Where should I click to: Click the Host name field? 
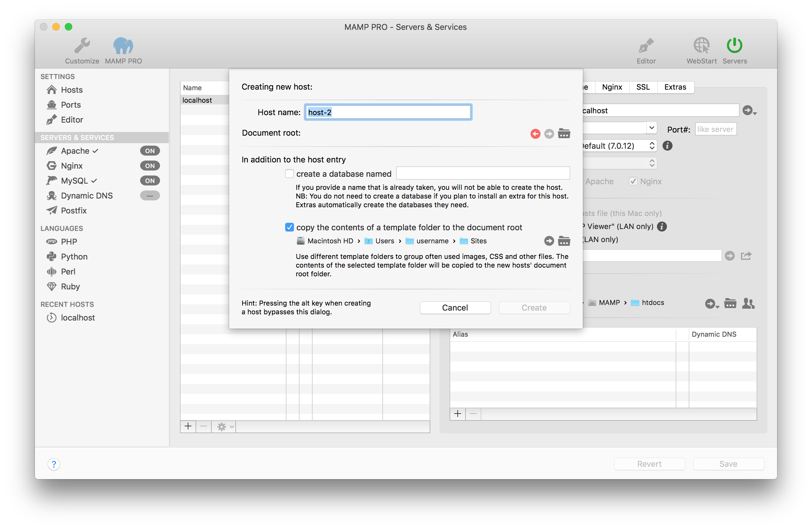click(x=388, y=112)
